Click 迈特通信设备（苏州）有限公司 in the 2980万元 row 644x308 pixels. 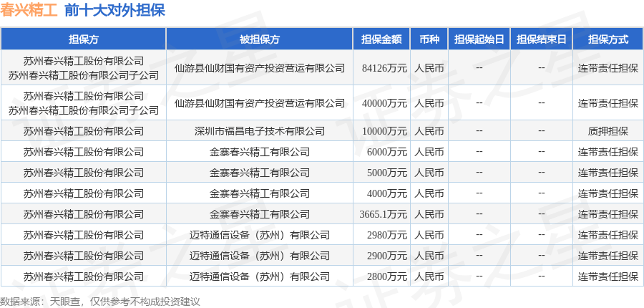(260, 235)
